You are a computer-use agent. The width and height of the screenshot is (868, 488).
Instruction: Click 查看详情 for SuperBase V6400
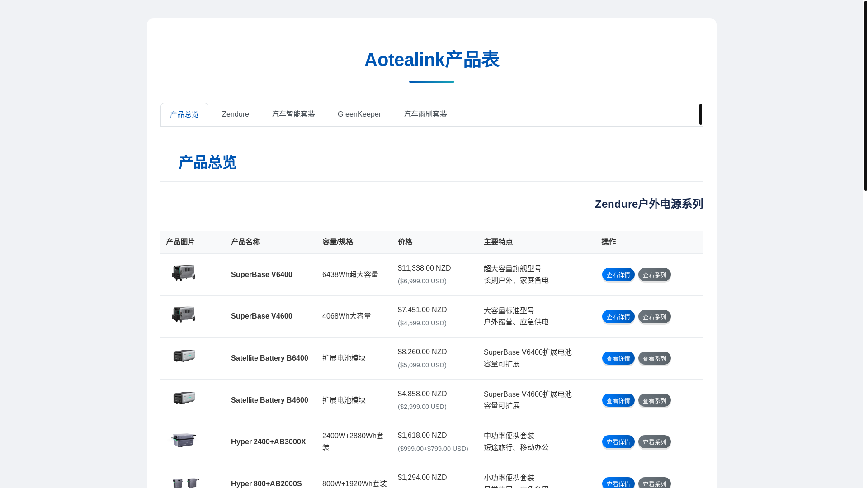pyautogui.click(x=618, y=275)
